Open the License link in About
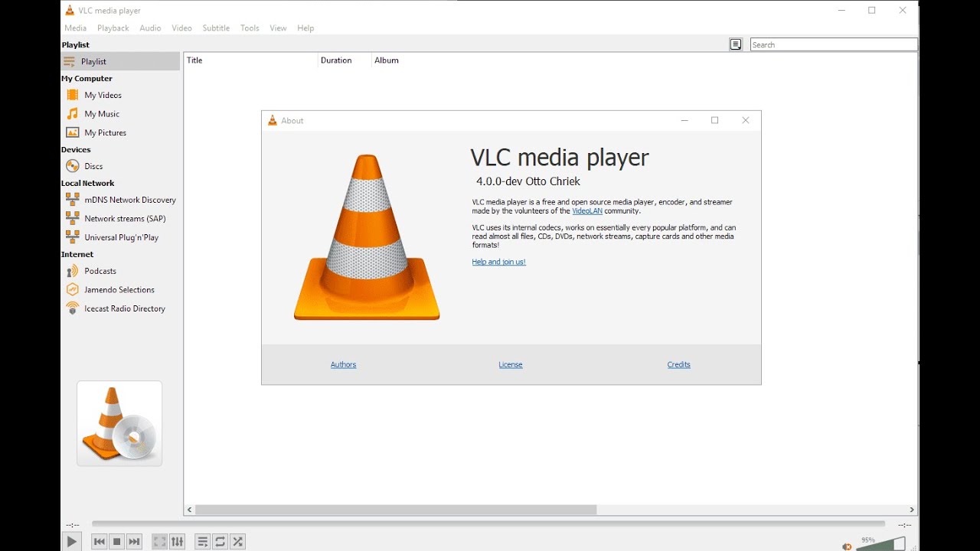Image resolution: width=980 pixels, height=551 pixels. 511,364
